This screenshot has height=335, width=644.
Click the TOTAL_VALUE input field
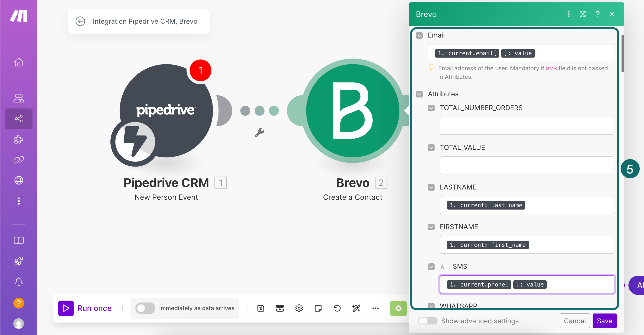point(527,165)
